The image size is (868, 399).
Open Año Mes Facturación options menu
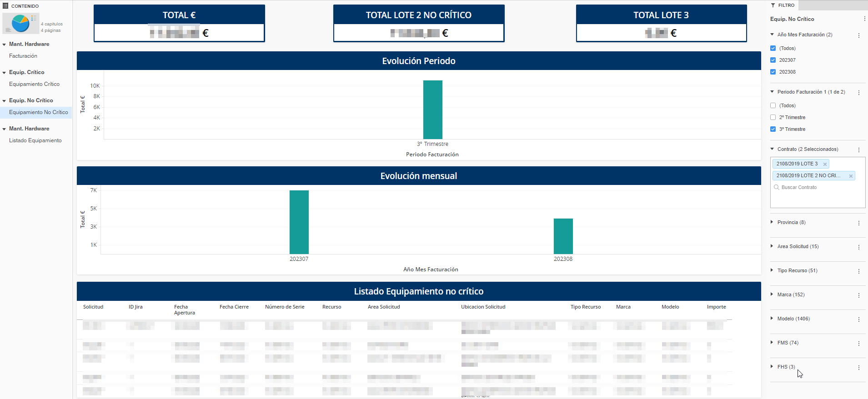(x=859, y=35)
